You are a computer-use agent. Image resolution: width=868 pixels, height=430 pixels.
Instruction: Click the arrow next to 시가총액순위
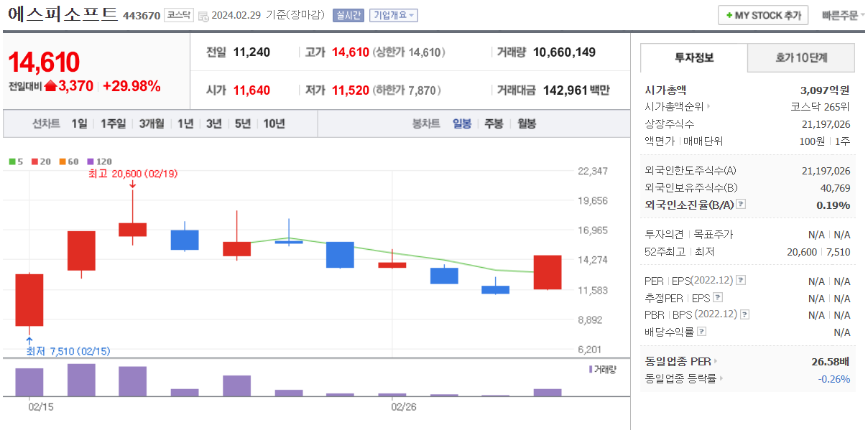(x=709, y=107)
